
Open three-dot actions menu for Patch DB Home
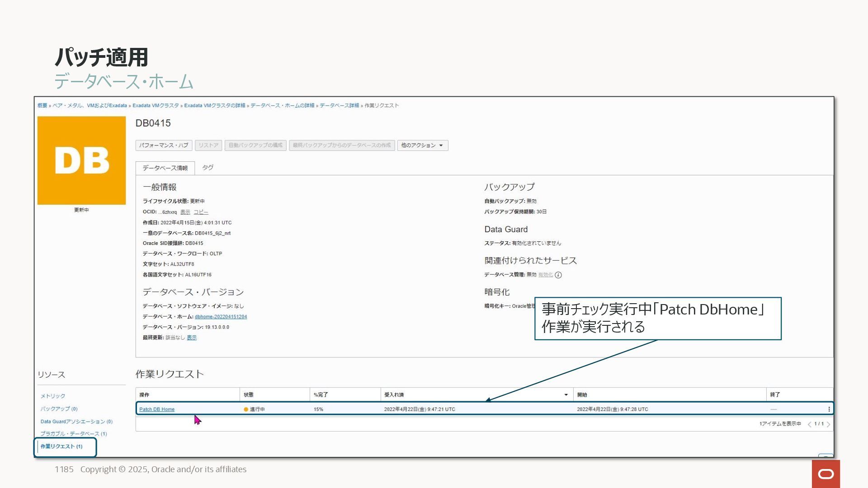click(x=829, y=409)
